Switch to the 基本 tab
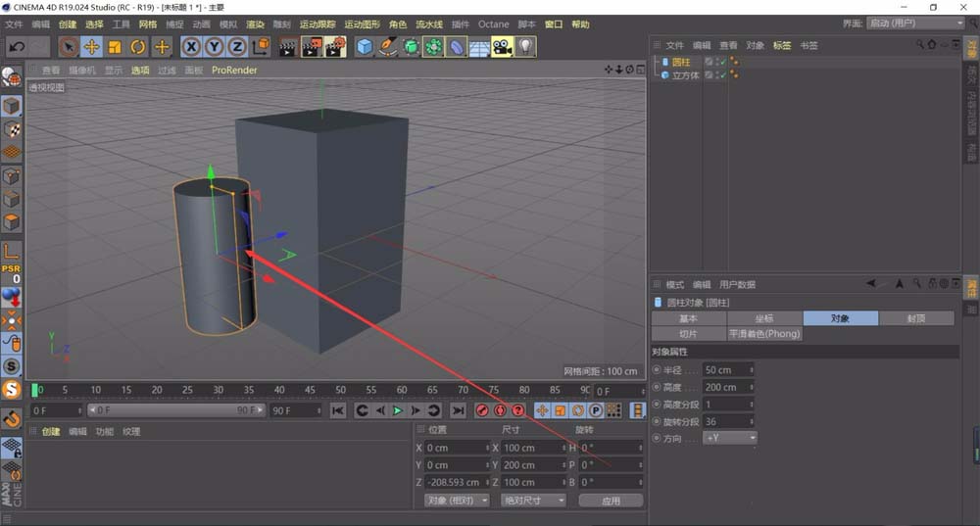The width and height of the screenshot is (980, 526). pyautogui.click(x=689, y=318)
